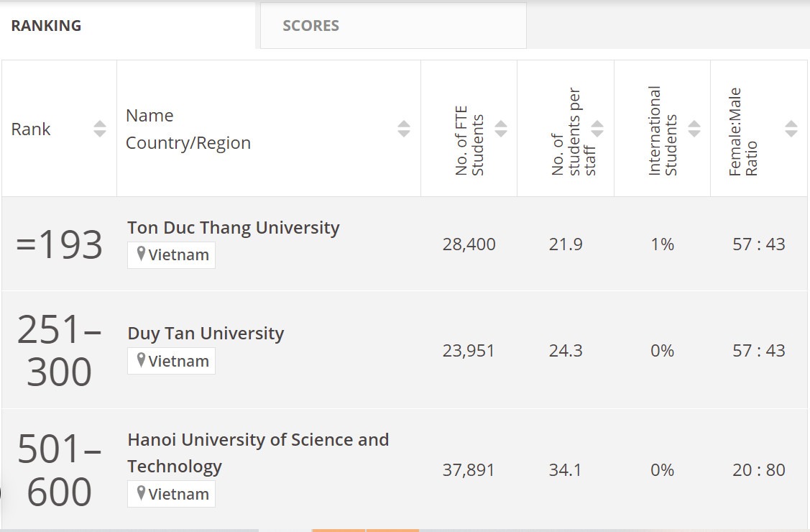
Task: Click location pin icon for Duy Tan University
Action: [141, 361]
